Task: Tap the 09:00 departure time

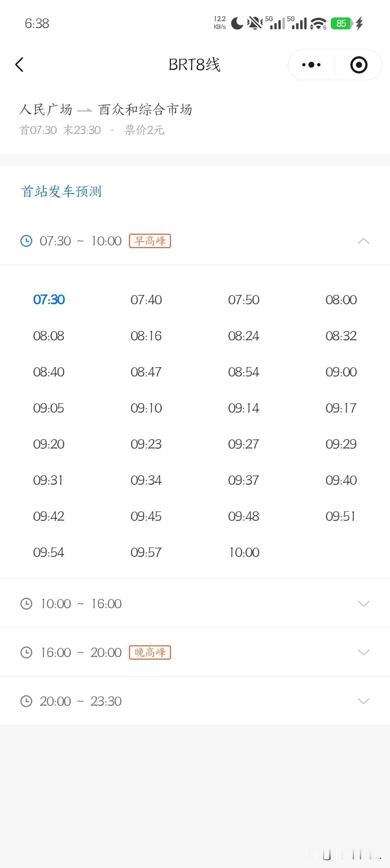Action: click(341, 372)
